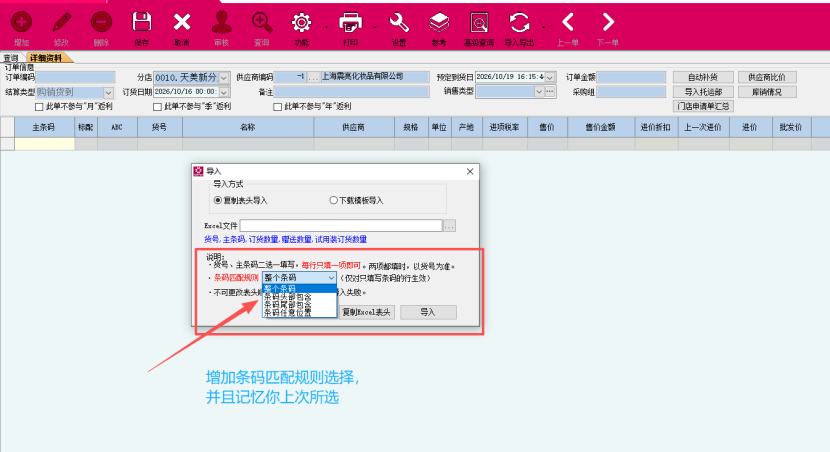Click the Excel文件 browse "..." button

449,226
